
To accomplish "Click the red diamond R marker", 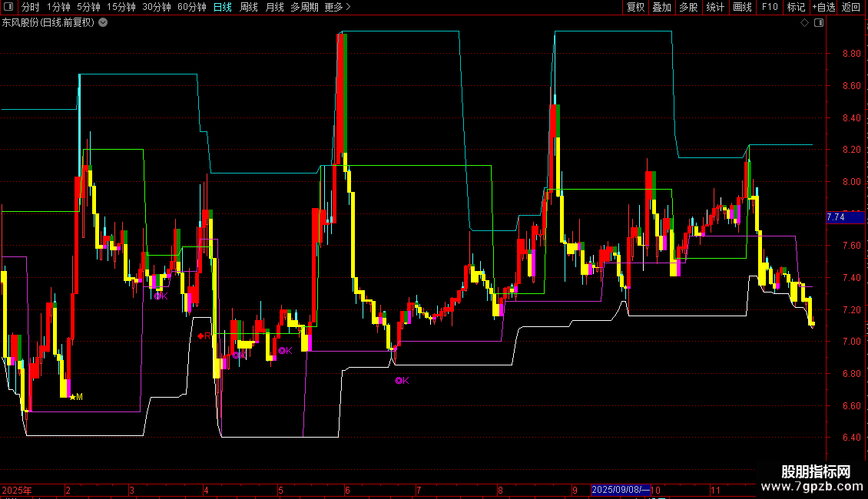I will tap(204, 335).
